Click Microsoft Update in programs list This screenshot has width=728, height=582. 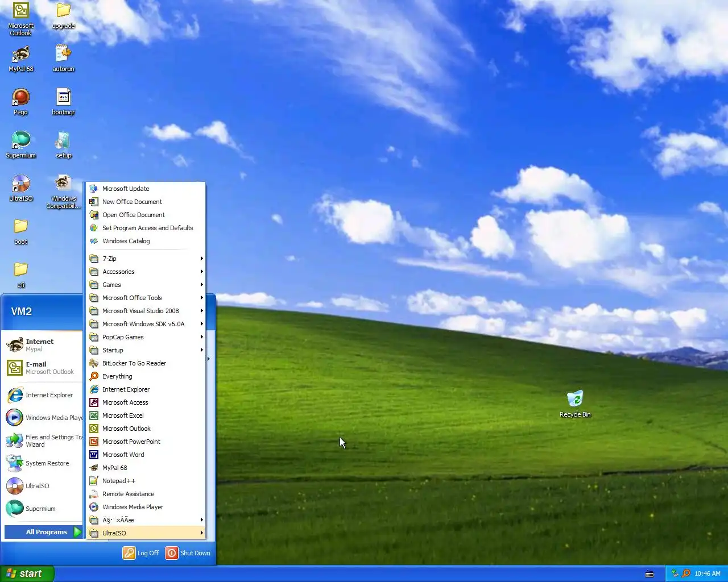pos(146,189)
